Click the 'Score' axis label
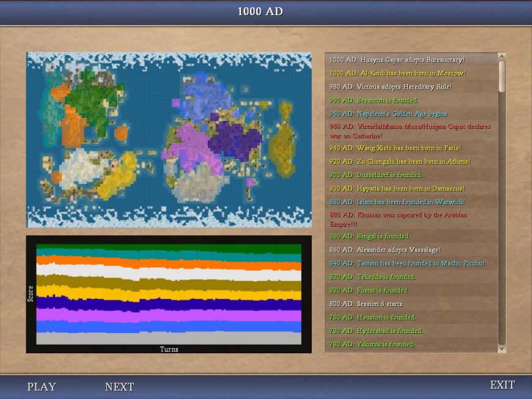 click(x=31, y=294)
